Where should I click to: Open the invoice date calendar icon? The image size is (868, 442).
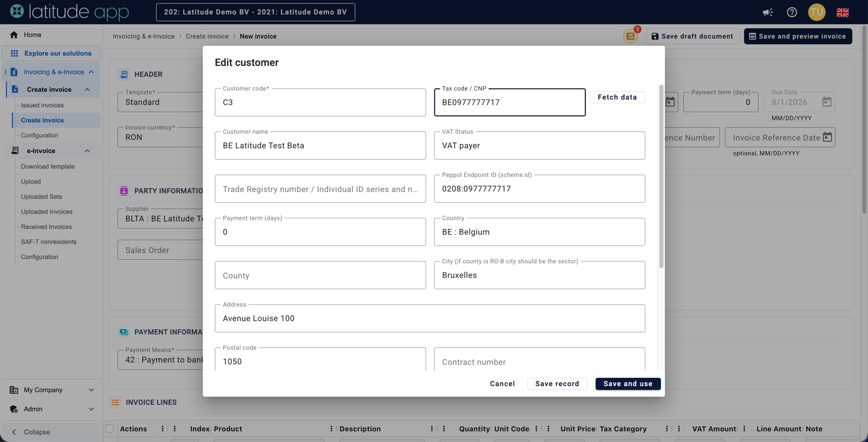670,102
